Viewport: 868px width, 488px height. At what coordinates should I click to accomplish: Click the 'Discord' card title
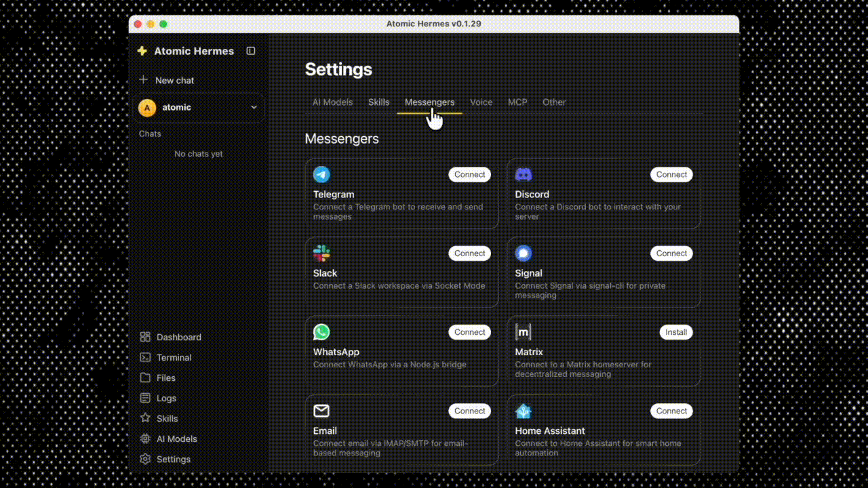click(532, 194)
